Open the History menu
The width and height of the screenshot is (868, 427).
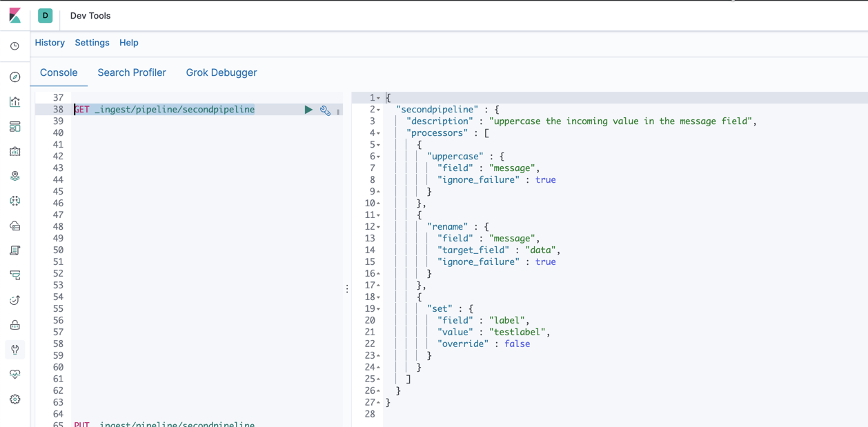50,42
